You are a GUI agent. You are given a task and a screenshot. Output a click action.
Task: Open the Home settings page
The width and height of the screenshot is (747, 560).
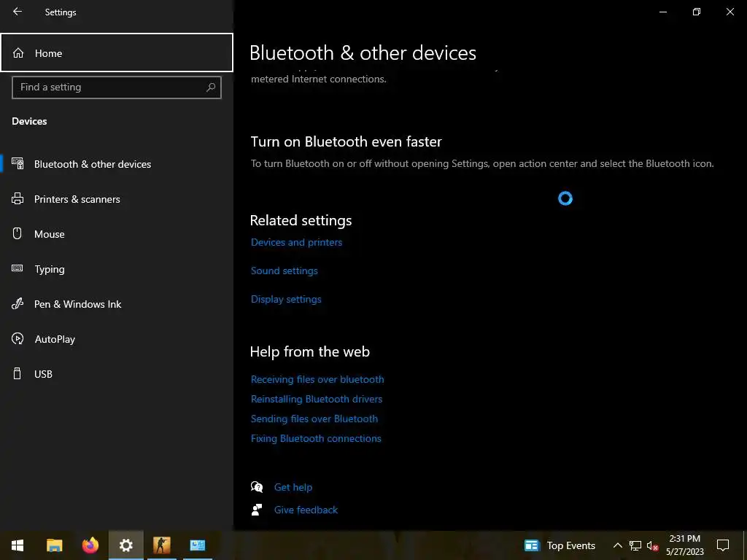tap(117, 52)
